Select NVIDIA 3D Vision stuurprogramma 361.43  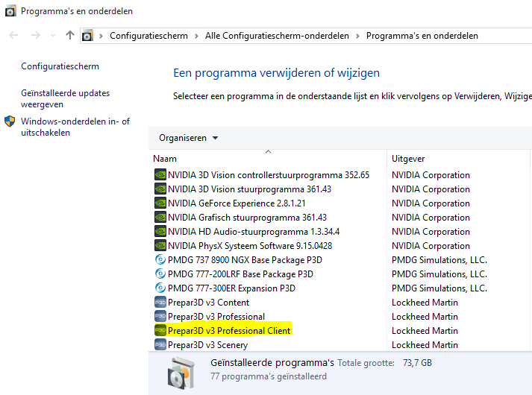[x=249, y=189]
